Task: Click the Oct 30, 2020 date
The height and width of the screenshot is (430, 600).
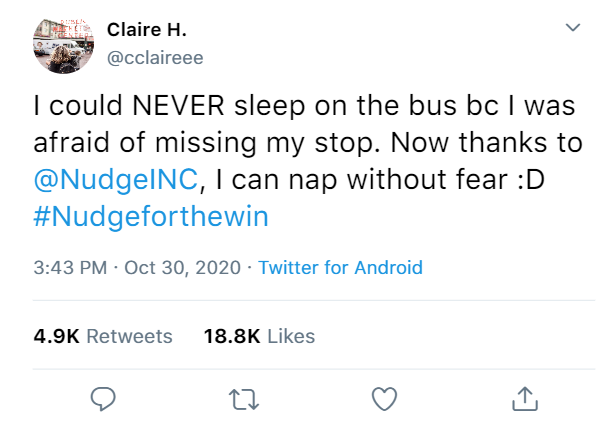Action: pos(183,267)
